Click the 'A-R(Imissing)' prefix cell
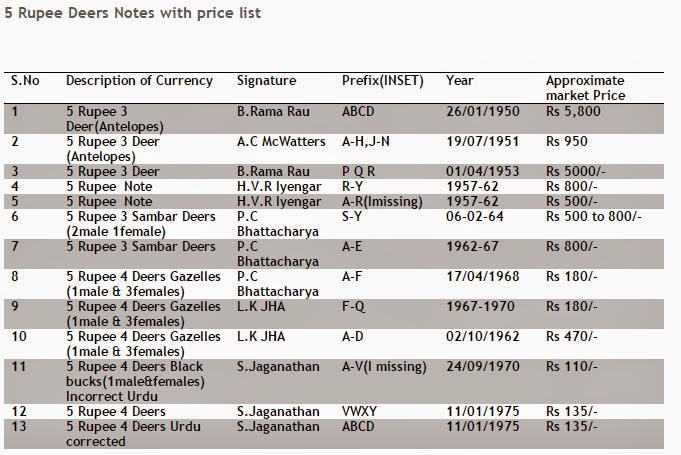The width and height of the screenshot is (681, 455). [x=382, y=201]
